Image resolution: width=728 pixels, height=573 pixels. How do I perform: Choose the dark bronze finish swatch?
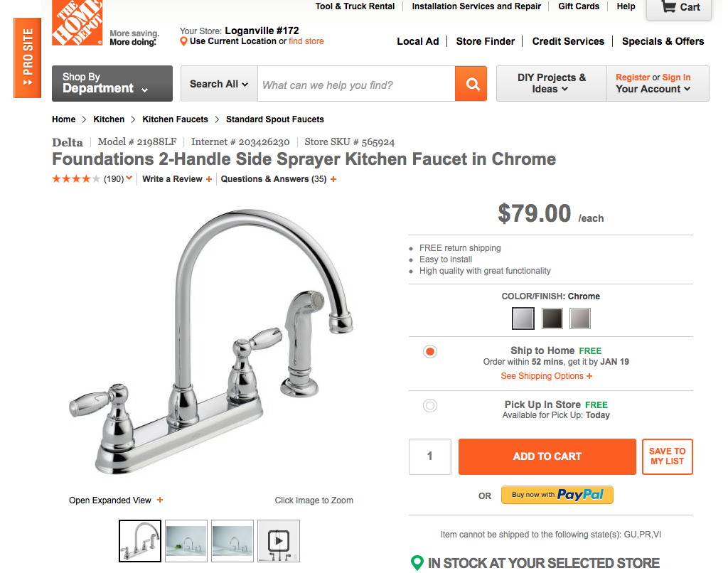[x=552, y=318]
